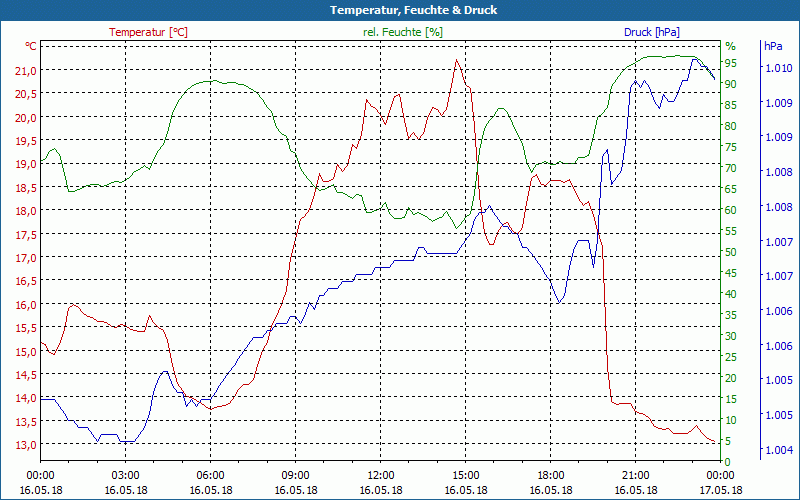Click the 20,0 temperature axis tick

click(x=26, y=117)
